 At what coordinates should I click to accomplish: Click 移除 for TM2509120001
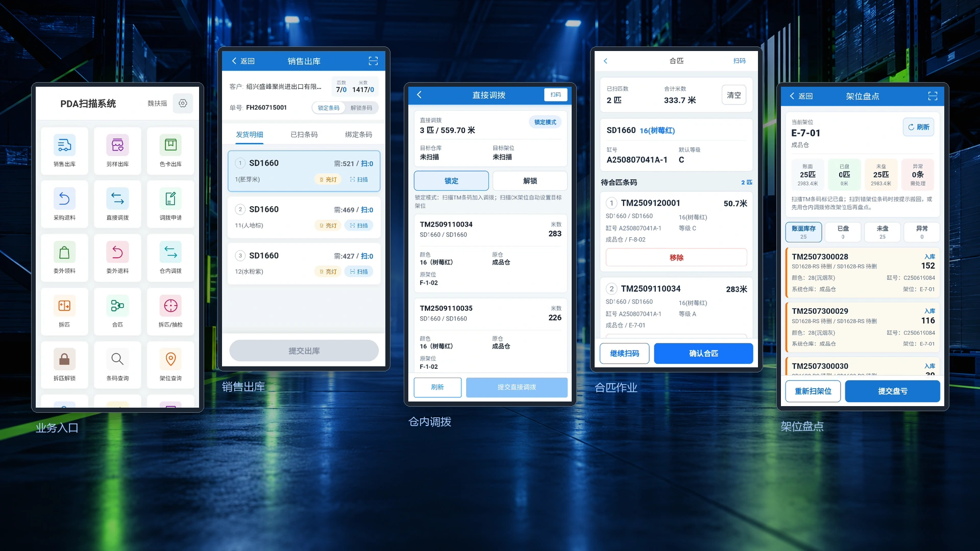tap(676, 258)
